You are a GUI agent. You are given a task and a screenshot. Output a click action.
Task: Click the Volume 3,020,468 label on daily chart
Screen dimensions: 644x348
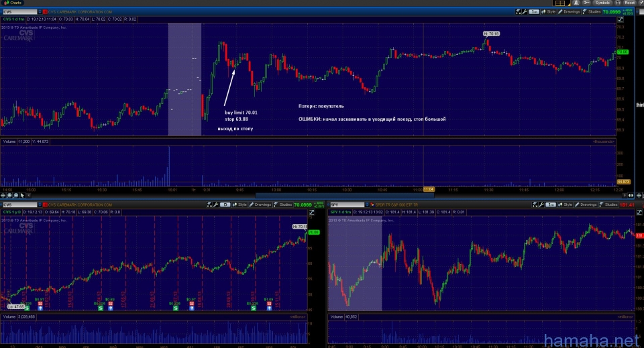[x=19, y=316]
